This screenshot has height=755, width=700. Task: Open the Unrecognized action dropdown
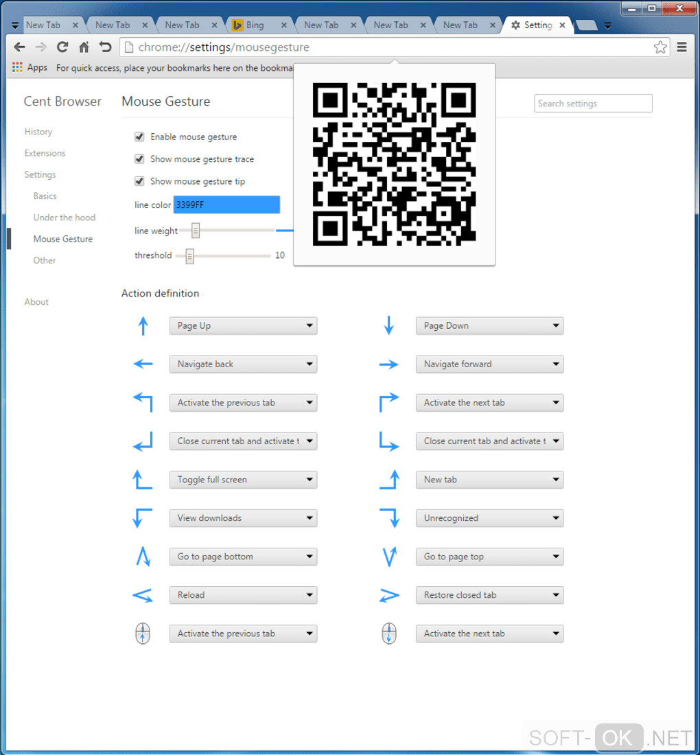point(489,518)
